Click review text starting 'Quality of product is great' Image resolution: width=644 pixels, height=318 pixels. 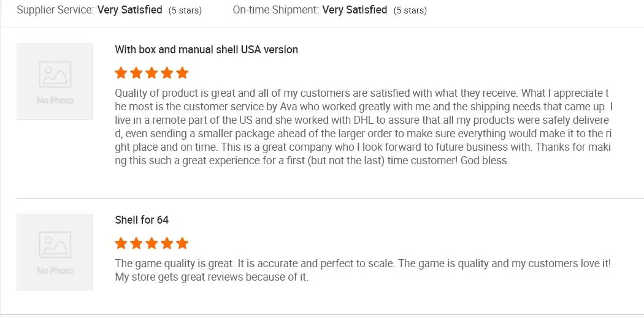point(362,127)
